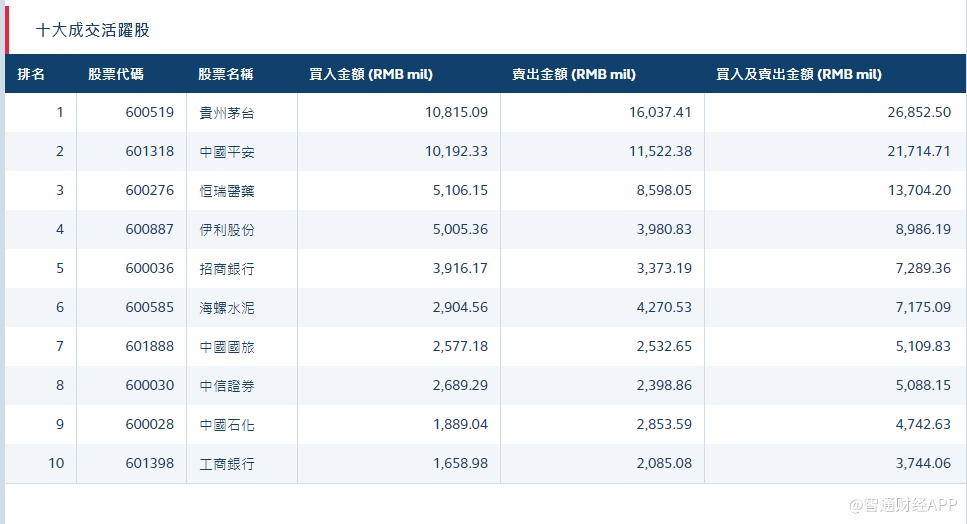The width and height of the screenshot is (967, 524).
Task: Select total amount 8,986.19
Action: (923, 229)
